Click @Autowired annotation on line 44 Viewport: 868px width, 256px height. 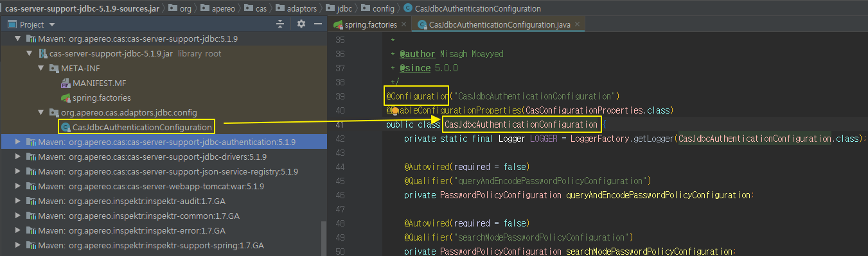coord(427,166)
